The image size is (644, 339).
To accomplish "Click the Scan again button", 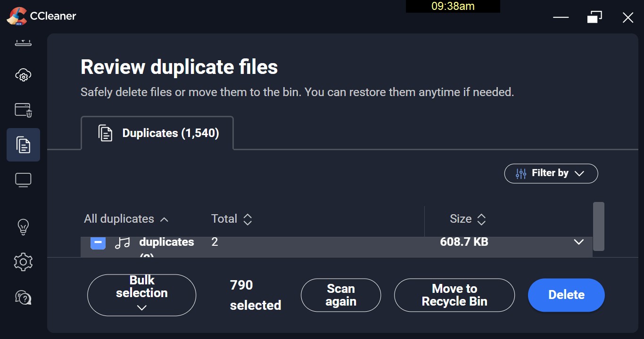I will pos(340,295).
